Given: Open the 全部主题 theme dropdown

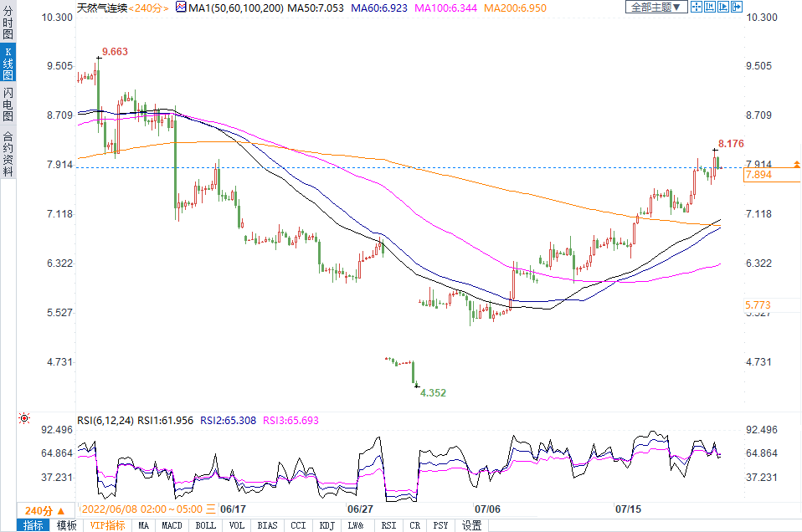Looking at the screenshot, I should [x=655, y=7].
